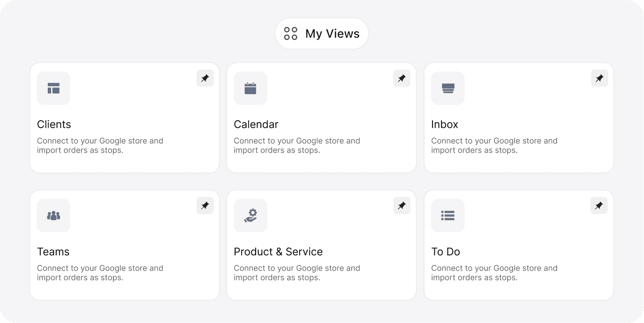Screen dimensions: 644x323
Task: Pin the Clients view
Action: [x=205, y=78]
